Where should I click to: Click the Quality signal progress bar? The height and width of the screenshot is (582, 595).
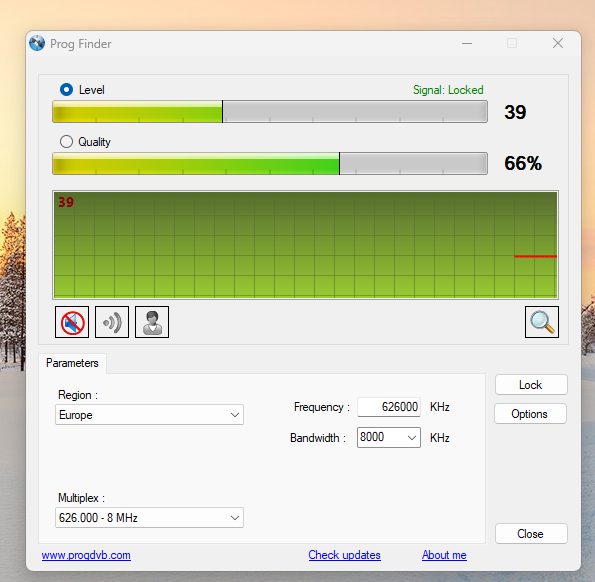270,164
